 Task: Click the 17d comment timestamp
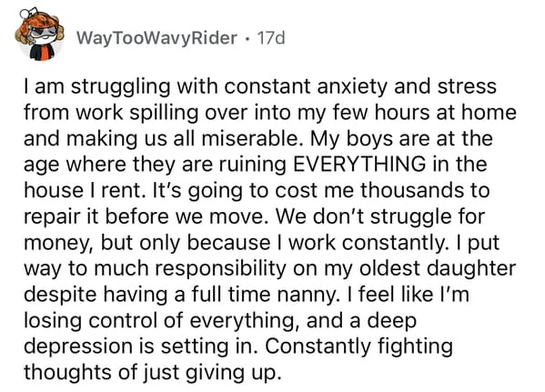tap(270, 38)
